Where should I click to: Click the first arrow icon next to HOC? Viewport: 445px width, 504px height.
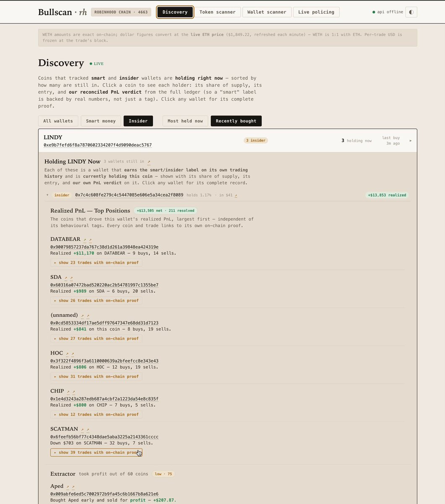[67, 354]
